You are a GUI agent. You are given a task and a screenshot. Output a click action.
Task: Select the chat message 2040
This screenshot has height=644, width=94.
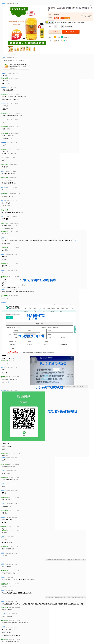point(4,160)
